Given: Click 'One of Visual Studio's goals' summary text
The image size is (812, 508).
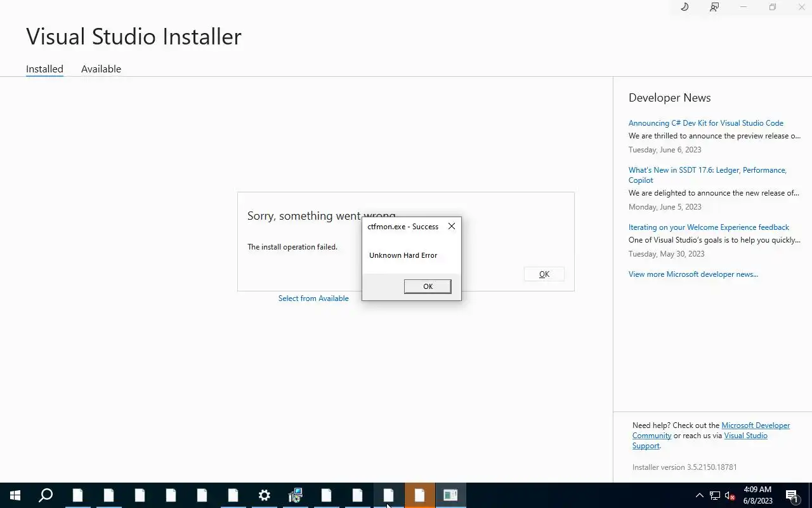Looking at the screenshot, I should click(x=714, y=240).
